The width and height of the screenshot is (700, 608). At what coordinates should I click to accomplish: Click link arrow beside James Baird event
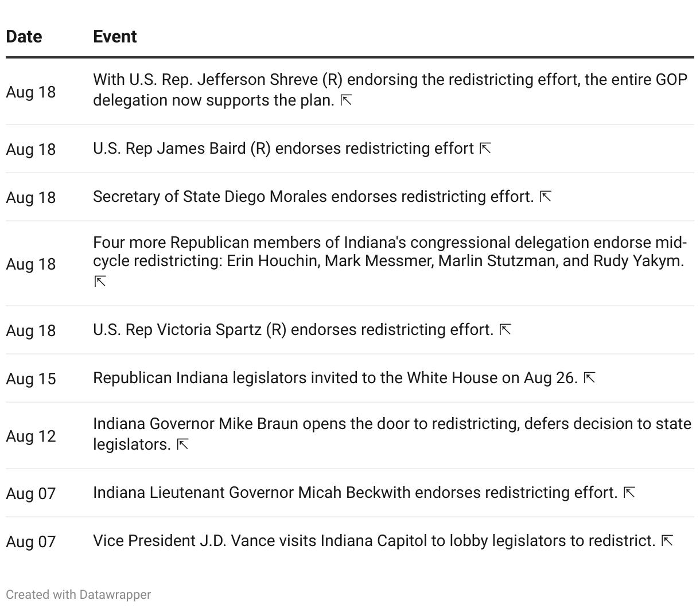[485, 149]
